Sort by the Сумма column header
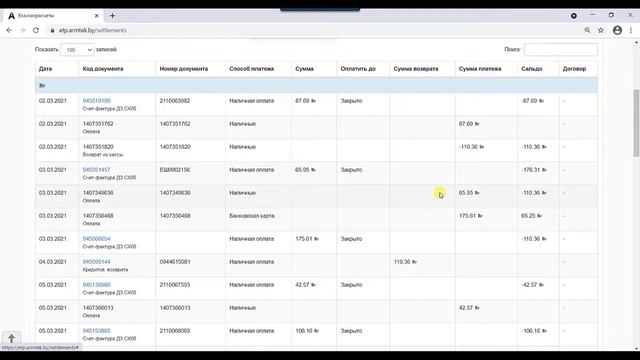640x360 pixels. coord(304,69)
